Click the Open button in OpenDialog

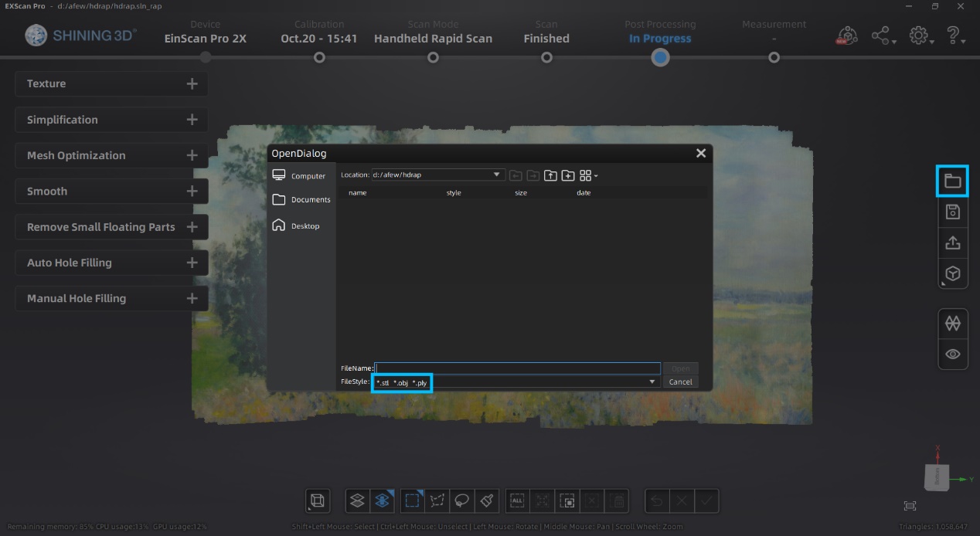[x=680, y=368]
